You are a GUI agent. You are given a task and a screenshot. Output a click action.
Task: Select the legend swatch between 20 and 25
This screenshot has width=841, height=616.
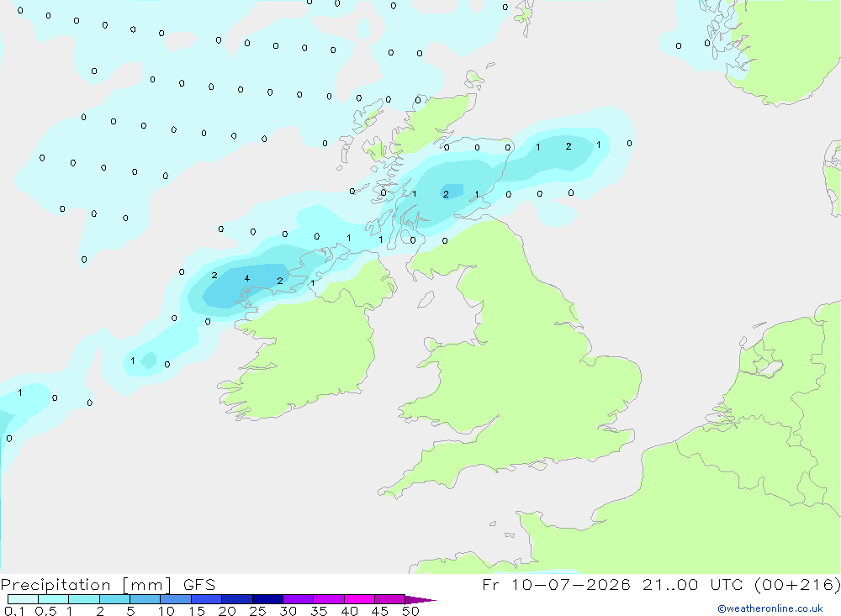pos(237,599)
